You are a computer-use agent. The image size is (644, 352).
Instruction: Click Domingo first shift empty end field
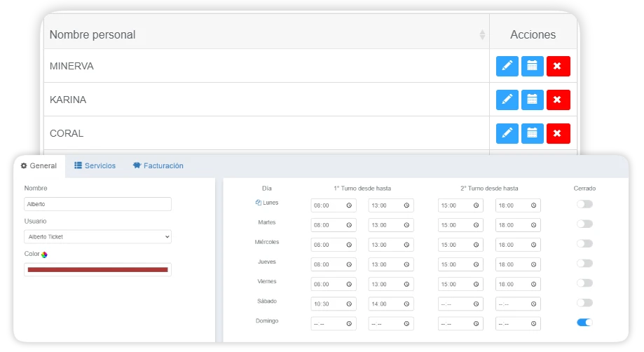pyautogui.click(x=391, y=324)
